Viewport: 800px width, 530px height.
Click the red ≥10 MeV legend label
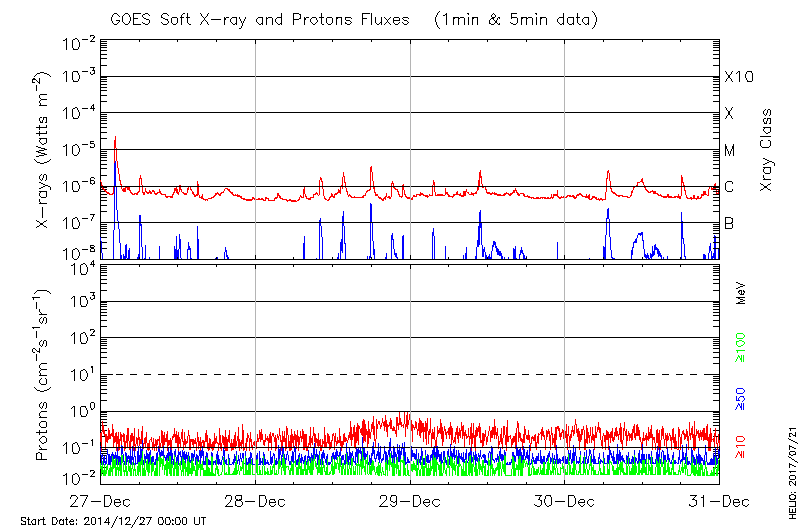coord(741,446)
